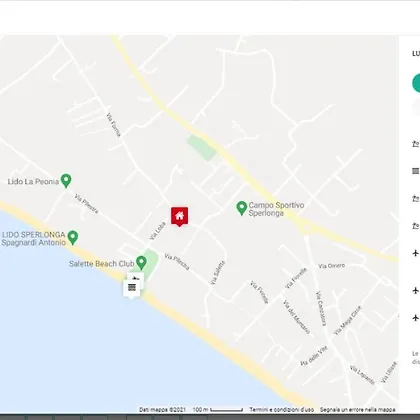Click the white grid marker on the beach

(x=132, y=288)
